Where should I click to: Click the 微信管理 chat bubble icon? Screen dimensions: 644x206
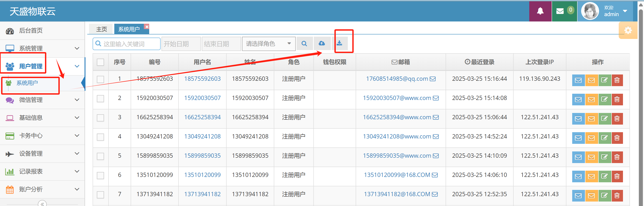(x=10, y=100)
